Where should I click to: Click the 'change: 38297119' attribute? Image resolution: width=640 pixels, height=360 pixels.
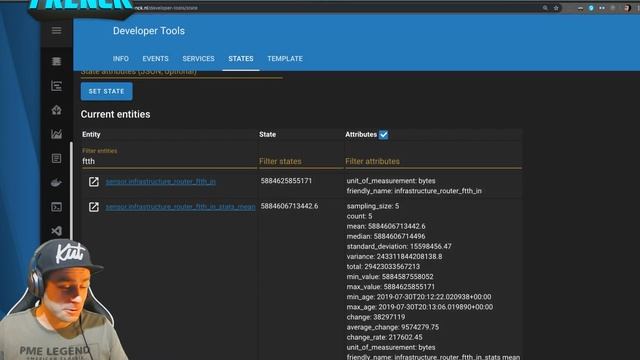click(376, 317)
